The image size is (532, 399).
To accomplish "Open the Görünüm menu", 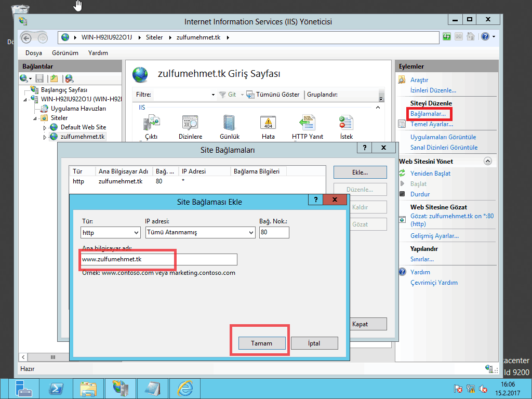I will (65, 53).
